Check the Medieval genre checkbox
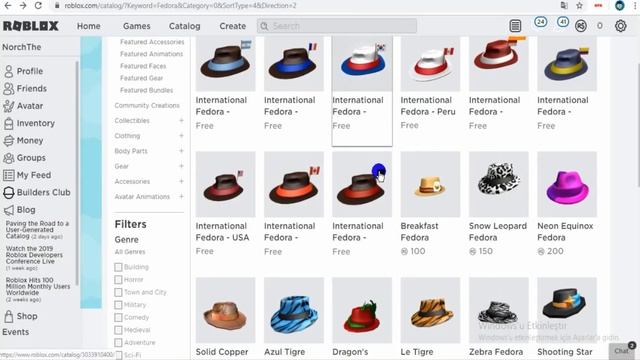The image size is (640, 360). [x=118, y=330]
